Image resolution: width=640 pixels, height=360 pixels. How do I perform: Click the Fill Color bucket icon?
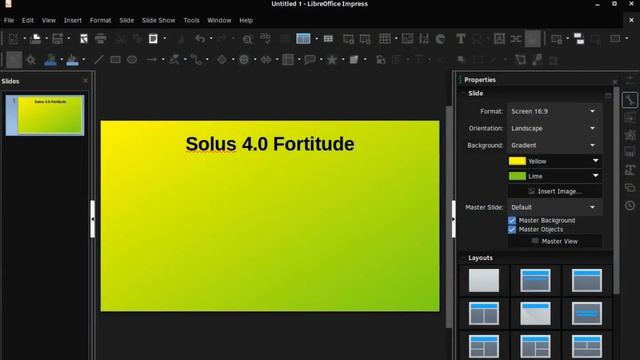point(72,60)
